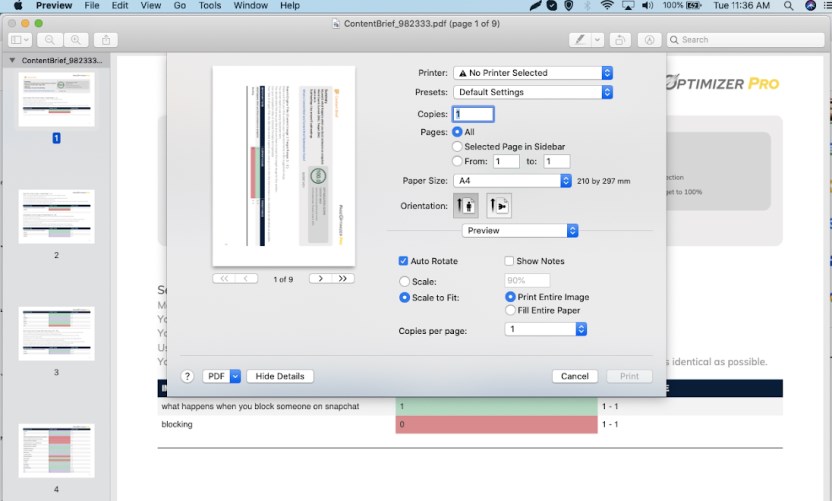The height and width of the screenshot is (501, 832).
Task: Open the sidebar view toolbar menu
Action: (20, 40)
